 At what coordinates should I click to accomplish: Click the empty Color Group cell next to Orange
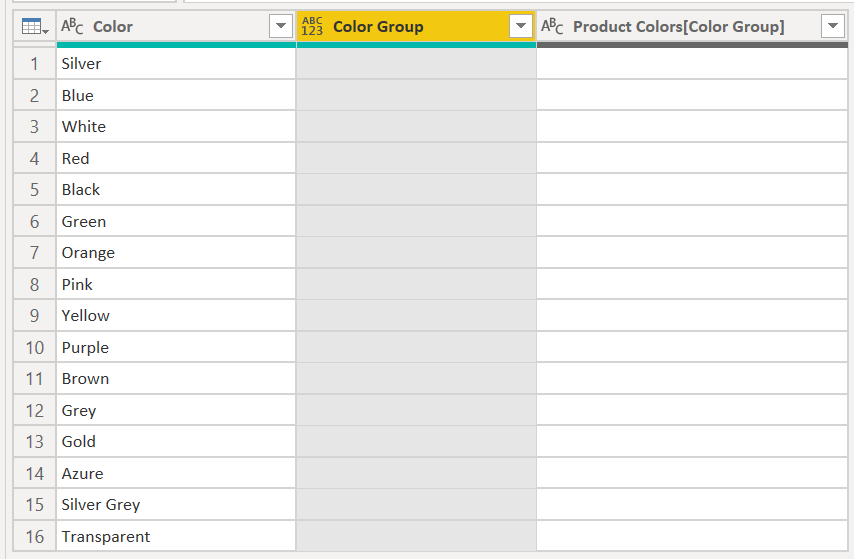(x=416, y=253)
